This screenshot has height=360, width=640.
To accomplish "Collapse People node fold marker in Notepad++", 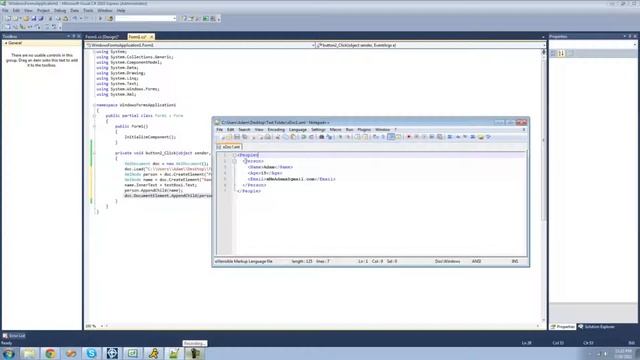I will (x=234, y=155).
